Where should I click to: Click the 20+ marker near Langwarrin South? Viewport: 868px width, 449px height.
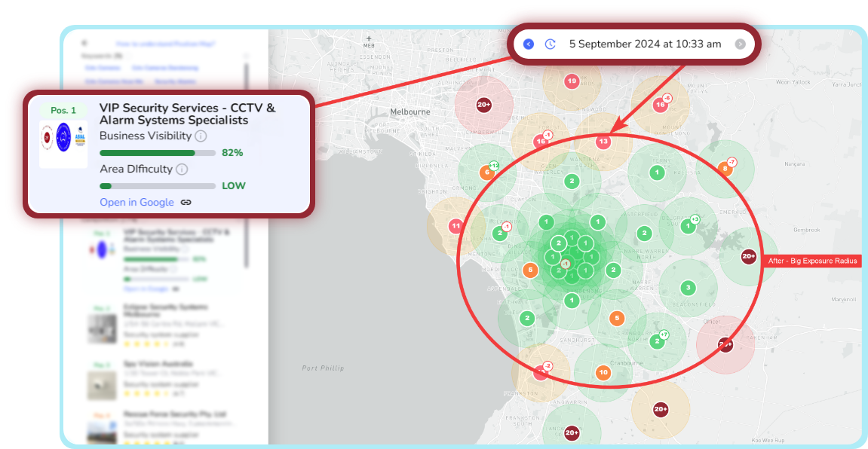tap(572, 432)
